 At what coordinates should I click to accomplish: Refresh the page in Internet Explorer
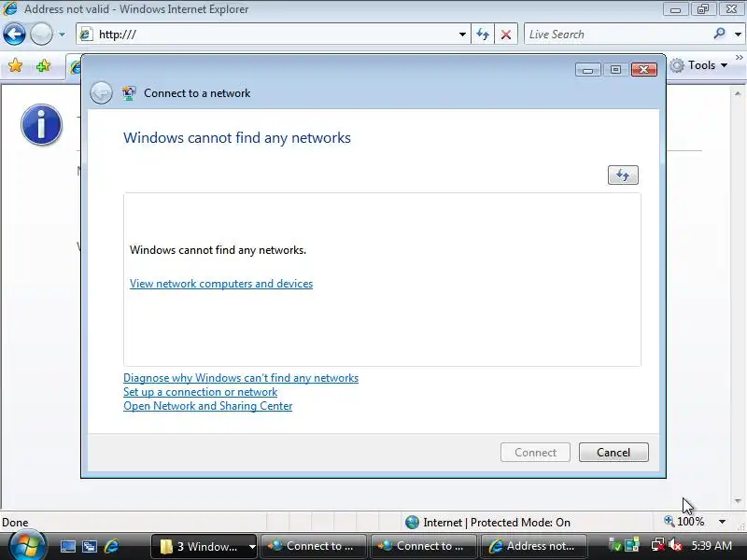(483, 35)
